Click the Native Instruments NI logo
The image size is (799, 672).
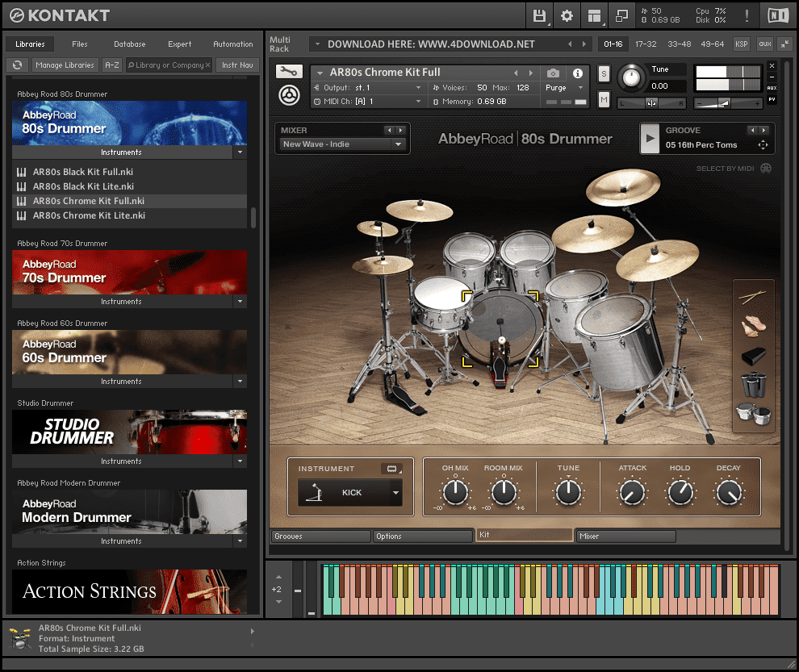tap(777, 16)
